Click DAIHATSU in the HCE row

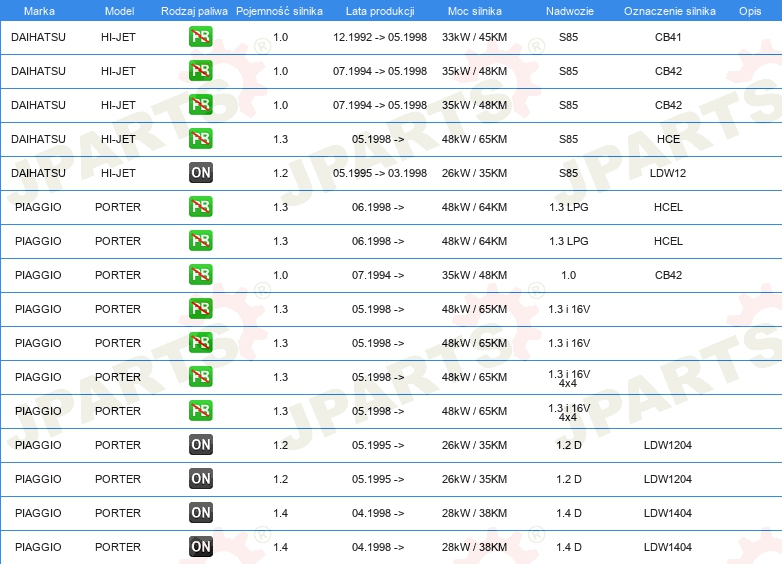coord(38,139)
